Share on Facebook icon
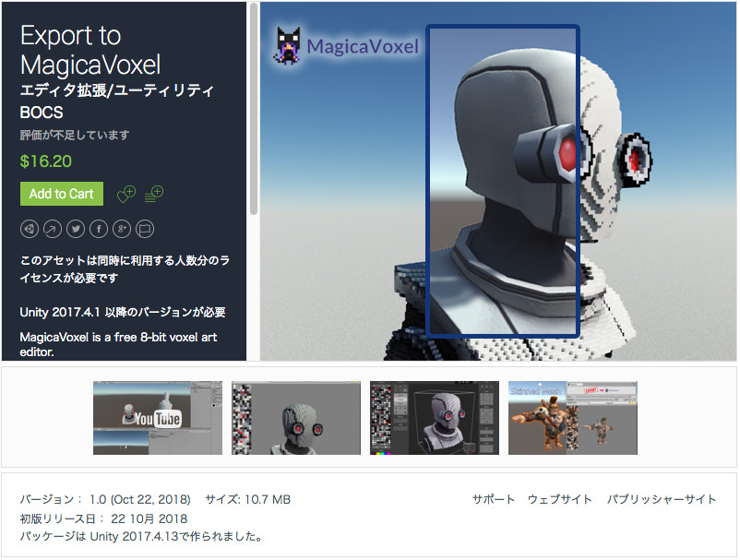 tap(99, 230)
